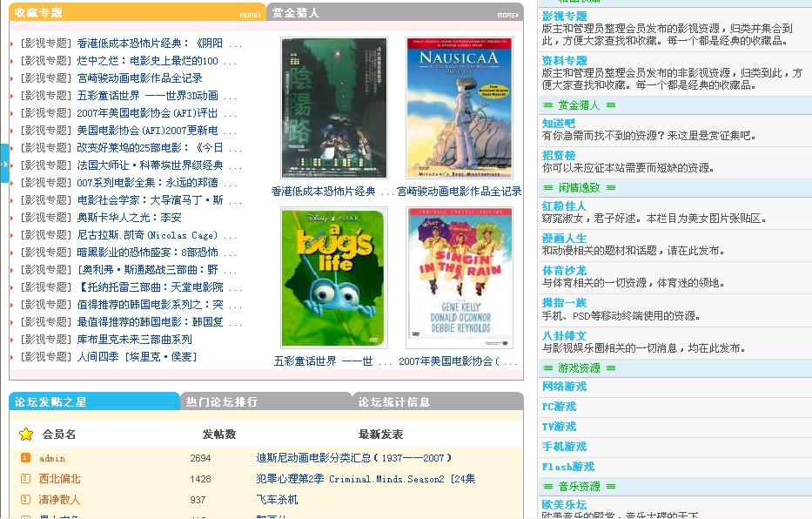Open forum 欧美乐坛 in sidebar

coord(565,504)
